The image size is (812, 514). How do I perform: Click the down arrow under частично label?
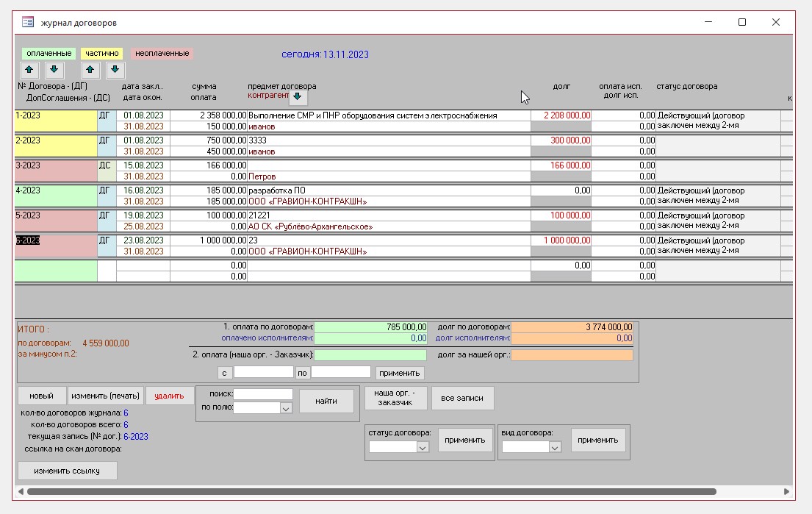pyautogui.click(x=115, y=71)
